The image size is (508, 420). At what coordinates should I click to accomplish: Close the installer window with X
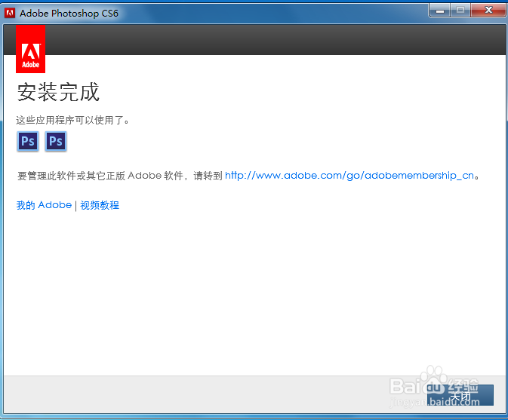tap(488, 11)
